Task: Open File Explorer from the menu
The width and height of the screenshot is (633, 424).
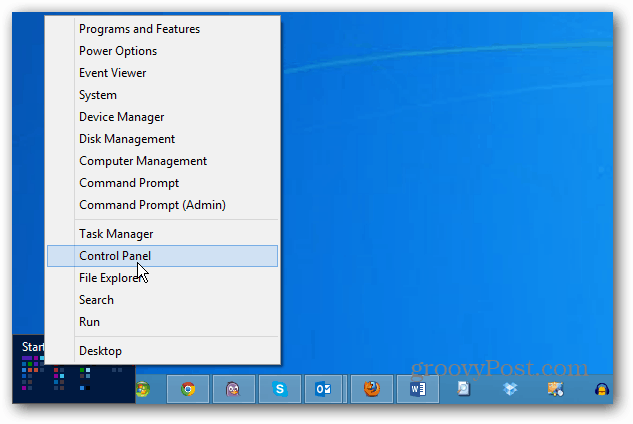Action: [162, 278]
